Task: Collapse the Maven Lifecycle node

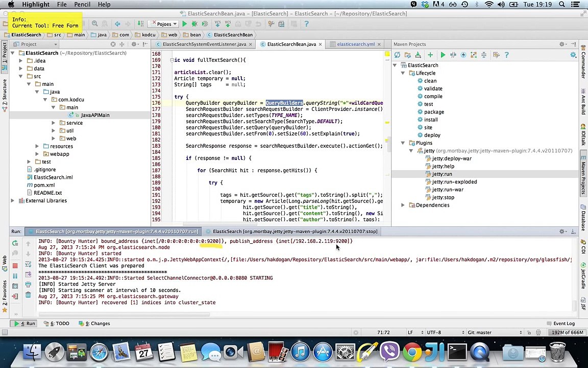Action: (x=403, y=73)
